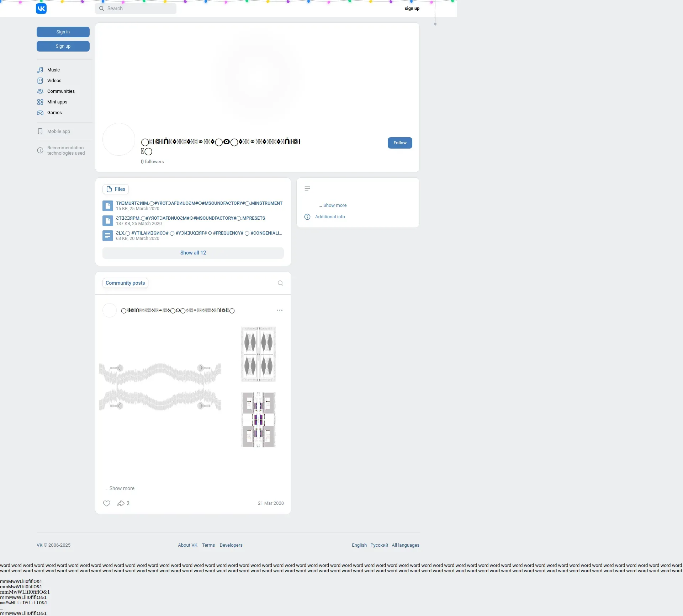Screen dimensions: 683x616
Task: Click the Mobile app phone icon
Action: [x=40, y=131]
